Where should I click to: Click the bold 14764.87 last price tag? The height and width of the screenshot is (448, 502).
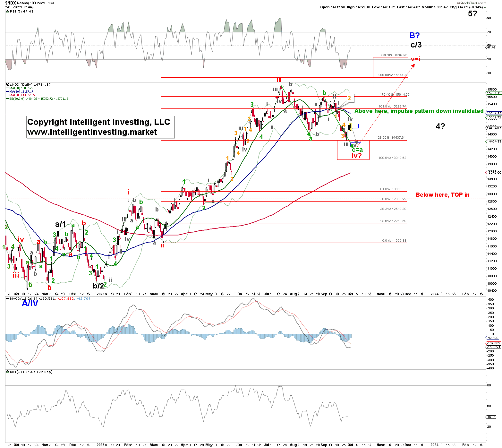point(494,128)
